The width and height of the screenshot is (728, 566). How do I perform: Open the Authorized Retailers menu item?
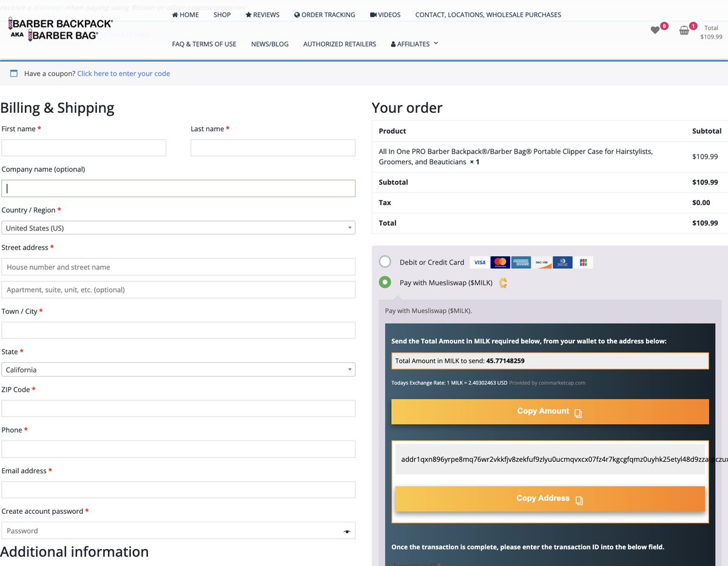pyautogui.click(x=340, y=44)
